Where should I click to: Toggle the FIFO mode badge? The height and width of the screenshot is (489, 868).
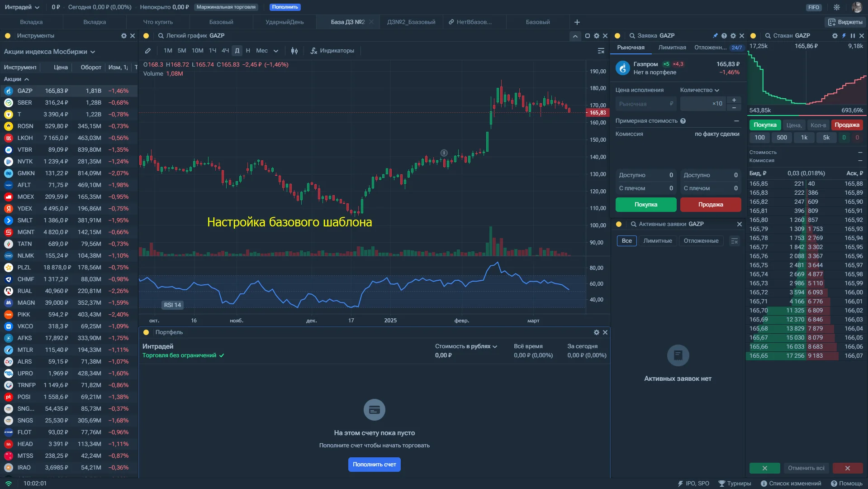[814, 7]
